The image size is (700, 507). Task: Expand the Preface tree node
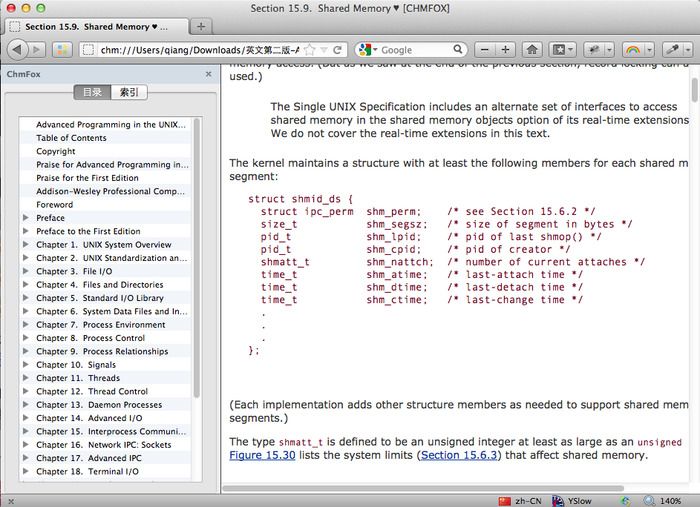[x=26, y=218]
